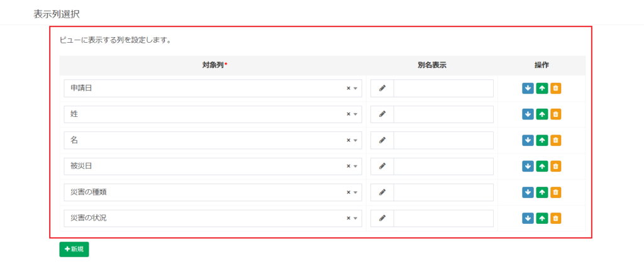Focus the alias input field for 姓 row
Screen dimensions: 644x266
(443, 114)
